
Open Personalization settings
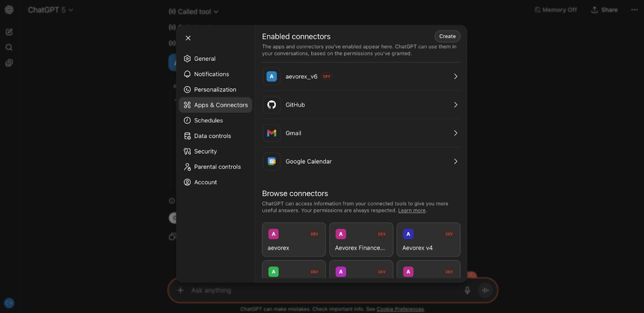click(x=215, y=90)
